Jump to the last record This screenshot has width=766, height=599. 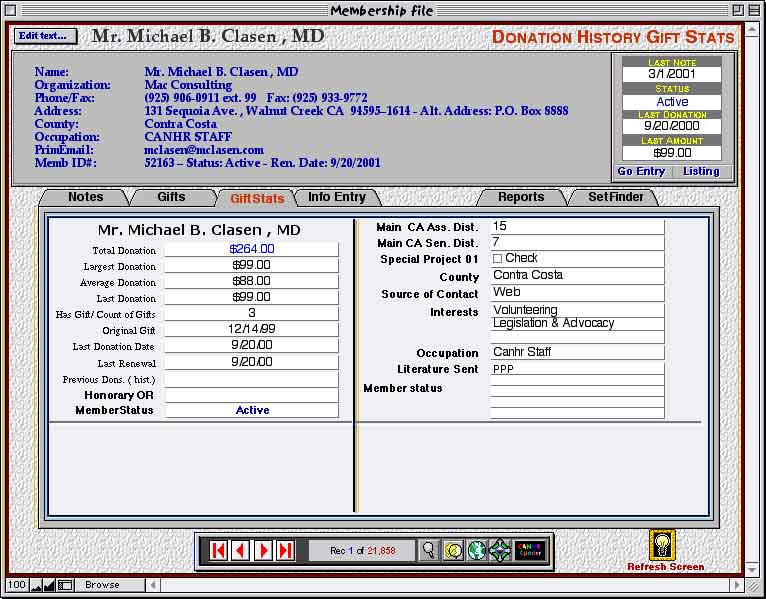286,550
